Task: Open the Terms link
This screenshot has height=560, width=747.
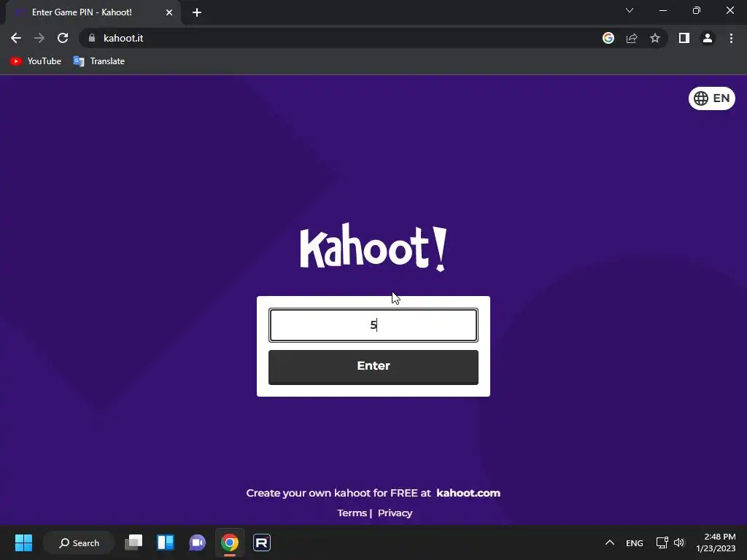Action: 352,513
